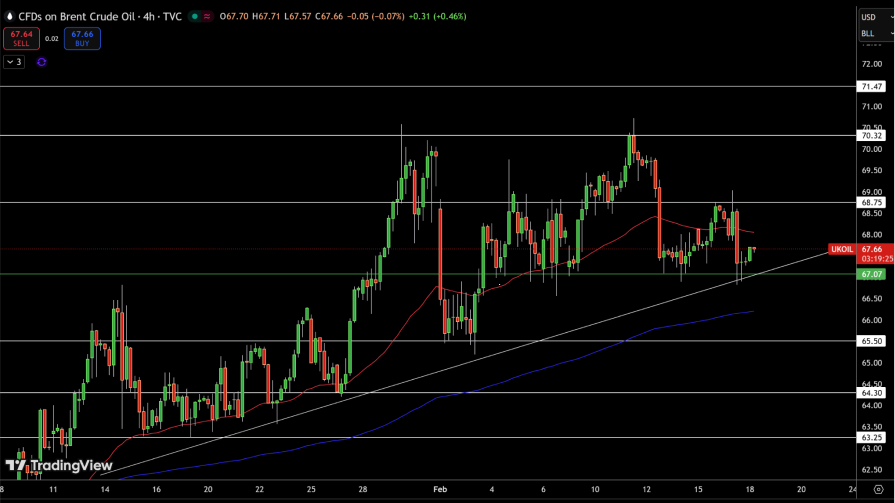Select the 68.75 price level label
The image size is (895, 503).
[x=871, y=203]
